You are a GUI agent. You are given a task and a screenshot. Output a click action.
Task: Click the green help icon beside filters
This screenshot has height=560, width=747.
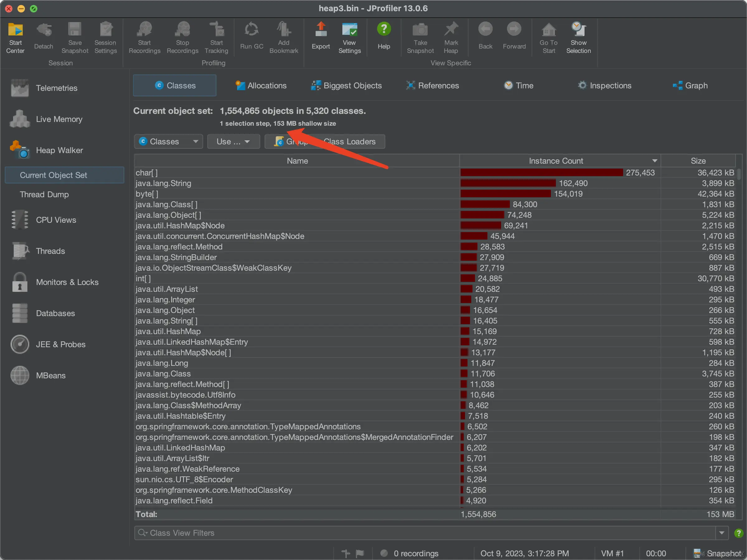pos(738,533)
